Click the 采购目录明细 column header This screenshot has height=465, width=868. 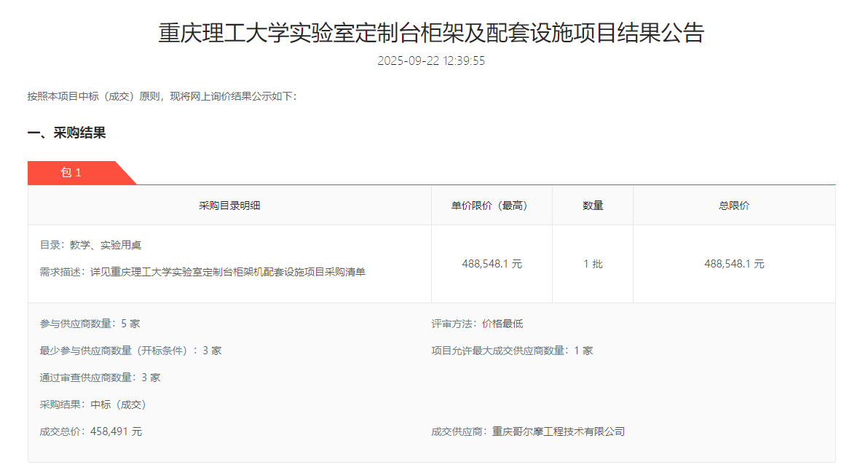click(x=229, y=205)
